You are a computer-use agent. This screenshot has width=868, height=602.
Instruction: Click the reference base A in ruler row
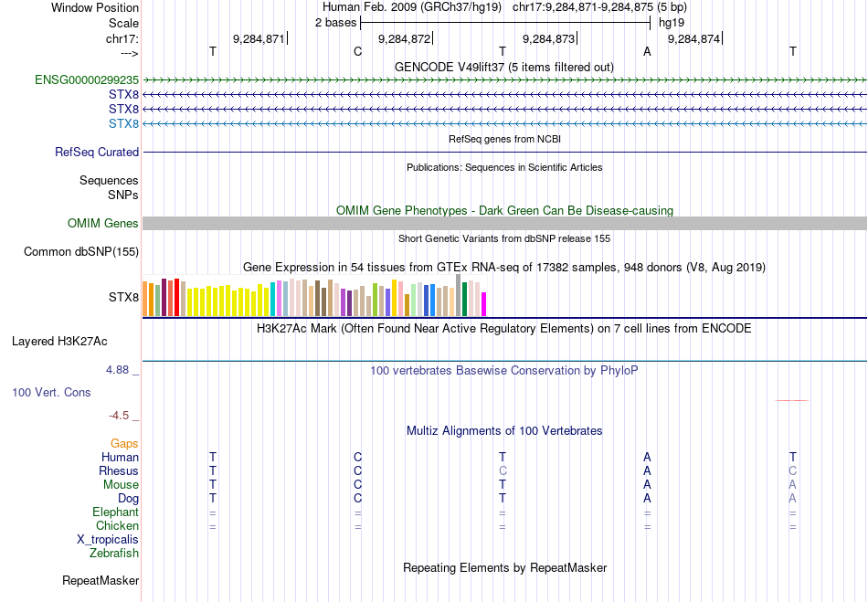tap(647, 51)
